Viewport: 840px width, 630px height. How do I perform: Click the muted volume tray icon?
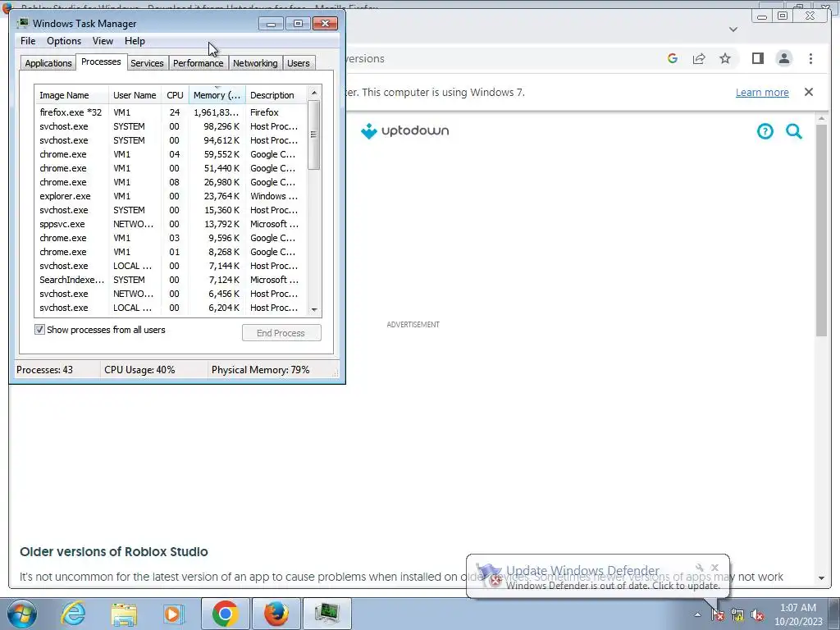click(x=757, y=615)
